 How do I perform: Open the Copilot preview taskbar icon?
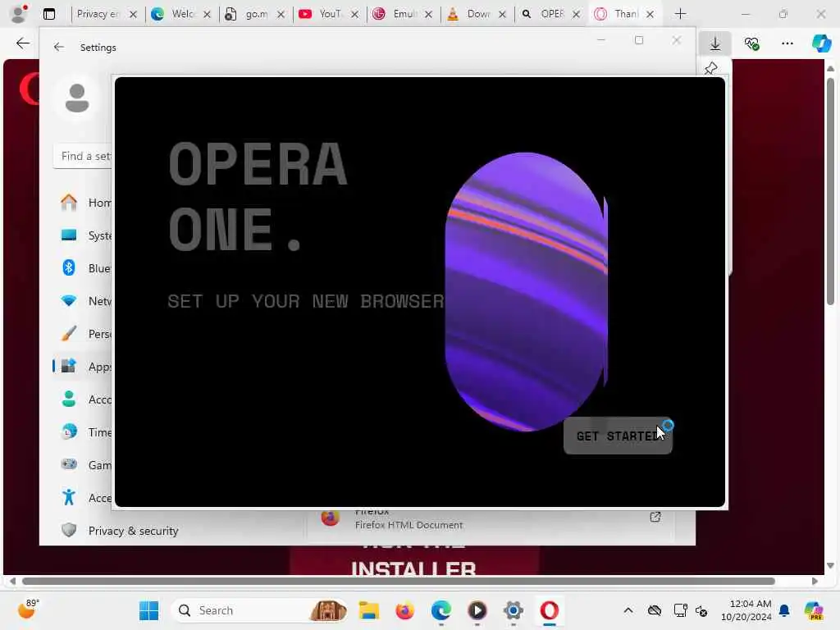(x=814, y=610)
